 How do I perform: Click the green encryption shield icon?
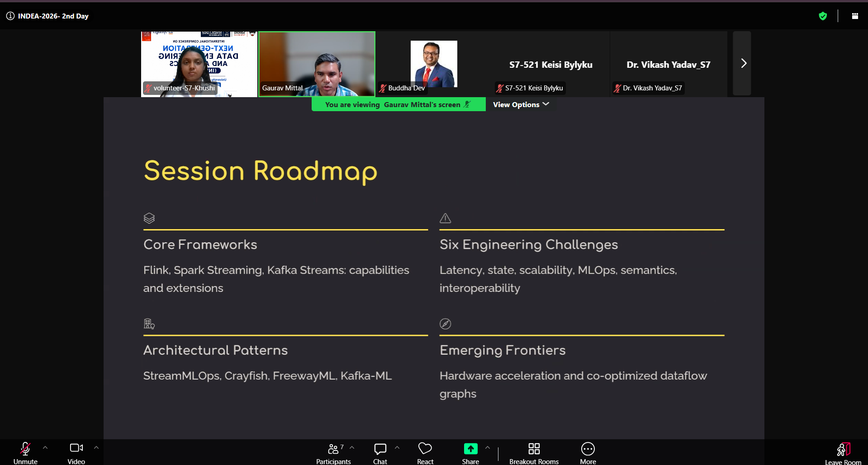[823, 16]
